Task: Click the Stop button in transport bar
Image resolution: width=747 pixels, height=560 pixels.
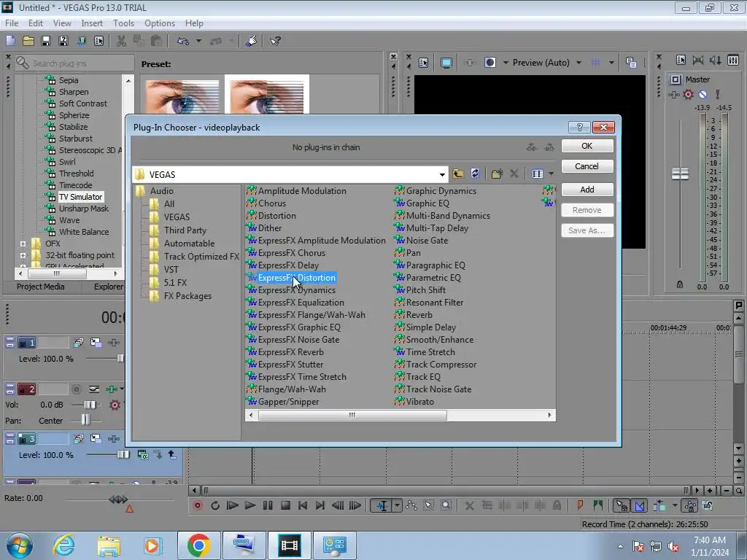Action: click(x=285, y=505)
